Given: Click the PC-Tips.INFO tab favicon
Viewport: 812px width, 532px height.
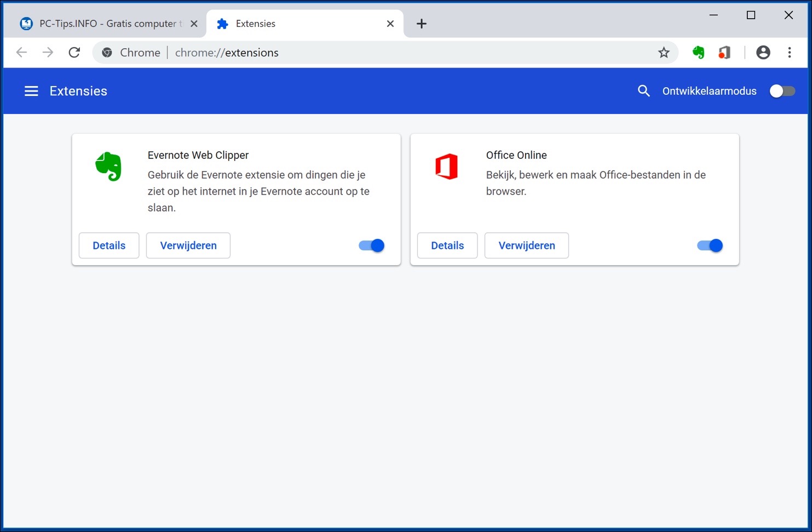Looking at the screenshot, I should 26,24.
